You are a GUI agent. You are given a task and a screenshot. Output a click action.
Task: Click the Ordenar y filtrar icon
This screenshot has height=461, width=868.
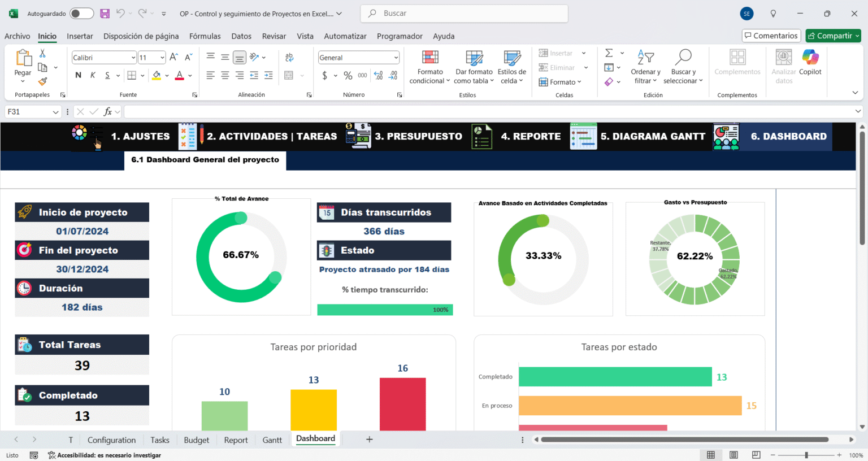coord(645,67)
